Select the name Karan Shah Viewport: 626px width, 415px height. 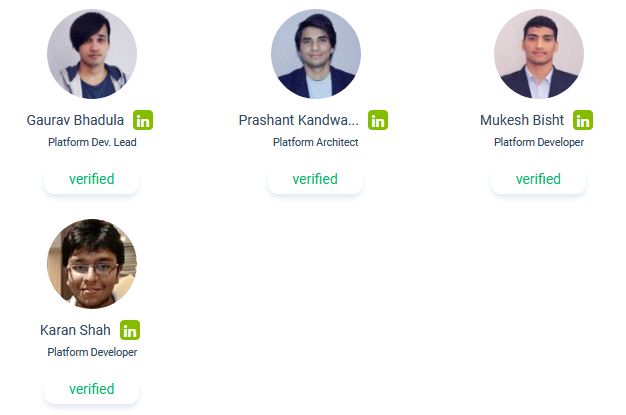tap(75, 330)
